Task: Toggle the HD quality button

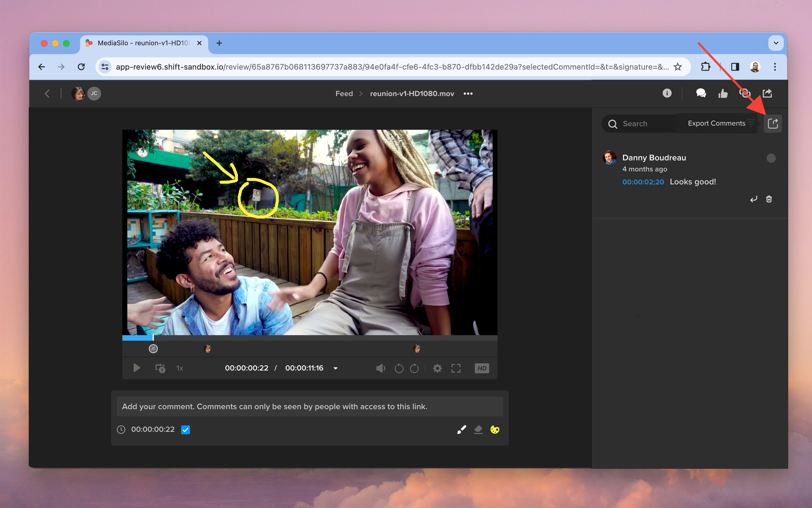Action: (x=482, y=368)
